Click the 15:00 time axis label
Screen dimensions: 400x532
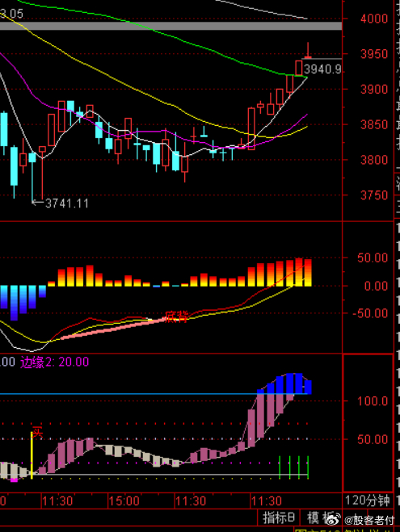coord(124,501)
